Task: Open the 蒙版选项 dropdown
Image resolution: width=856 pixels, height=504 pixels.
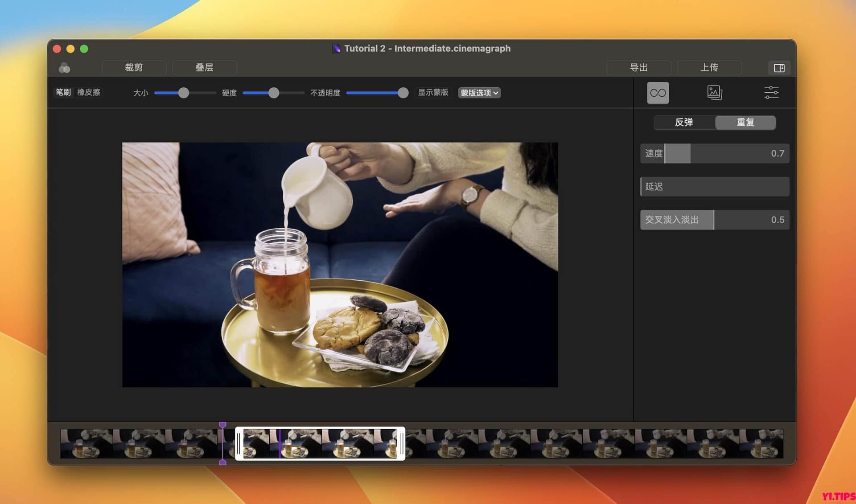Action: click(479, 93)
